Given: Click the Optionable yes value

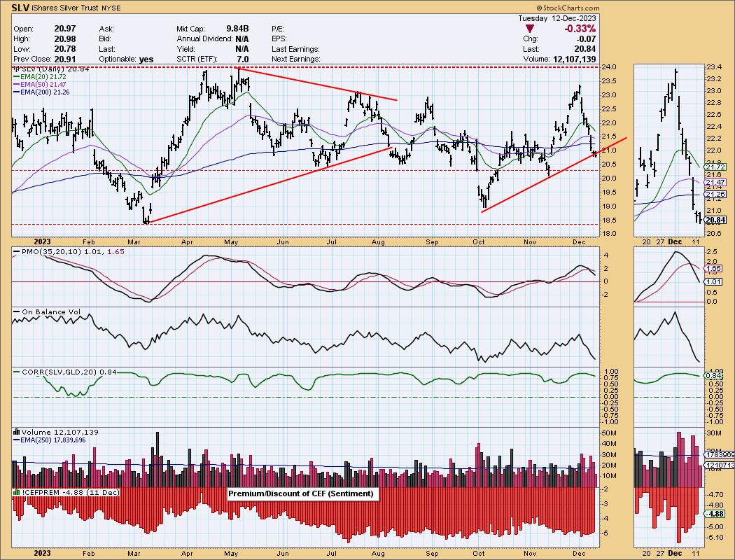Looking at the screenshot, I should point(146,59).
